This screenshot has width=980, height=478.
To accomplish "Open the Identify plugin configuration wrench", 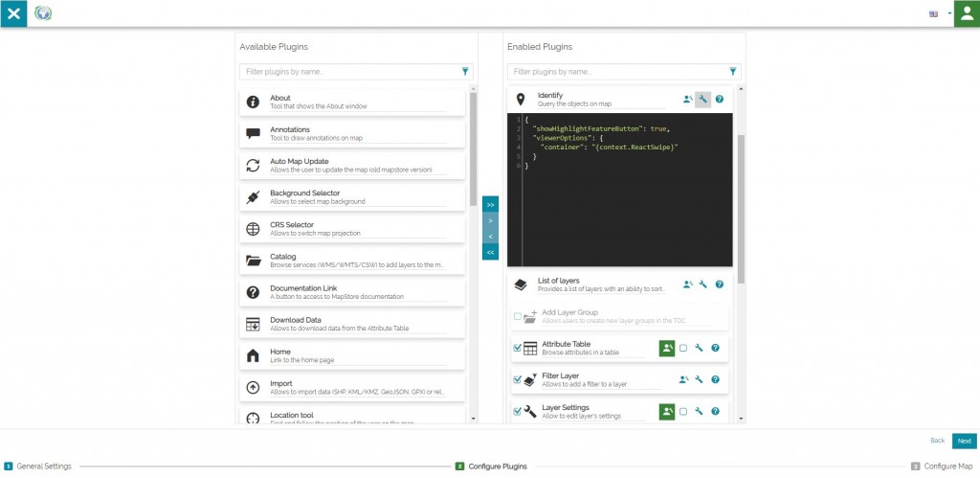I will pos(702,100).
